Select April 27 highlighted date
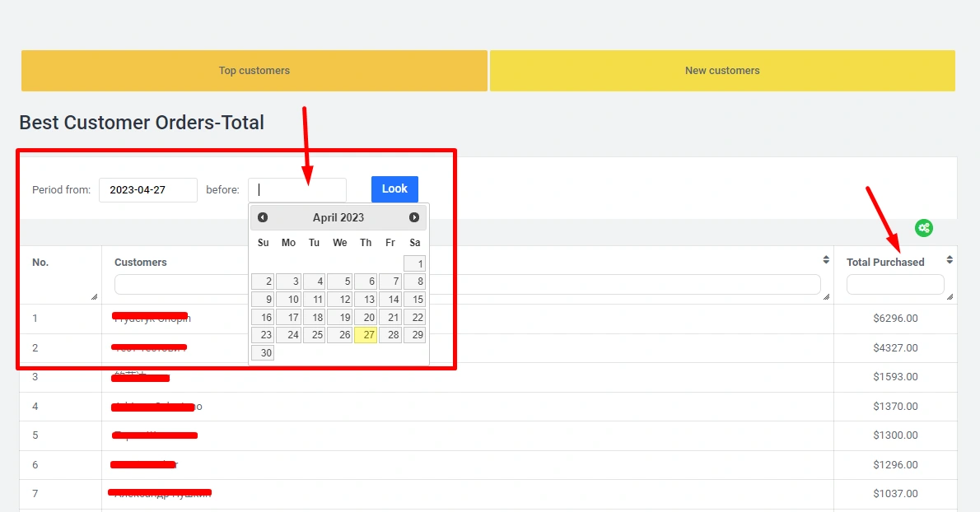 (366, 335)
